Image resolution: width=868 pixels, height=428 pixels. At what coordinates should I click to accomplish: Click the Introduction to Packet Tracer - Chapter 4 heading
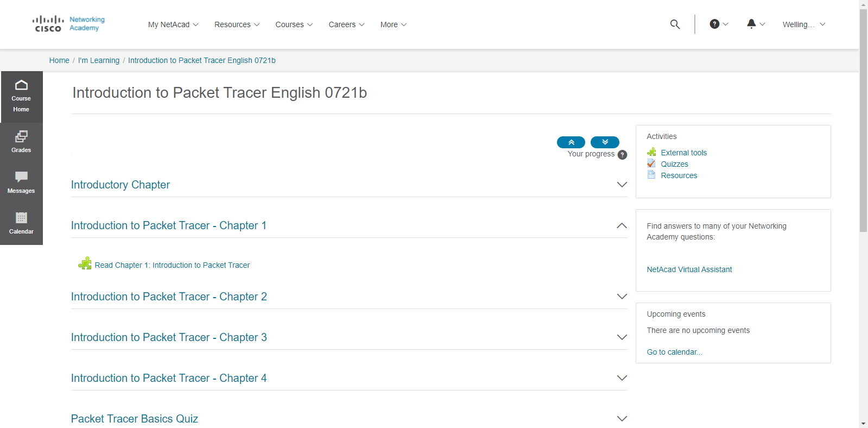(169, 378)
